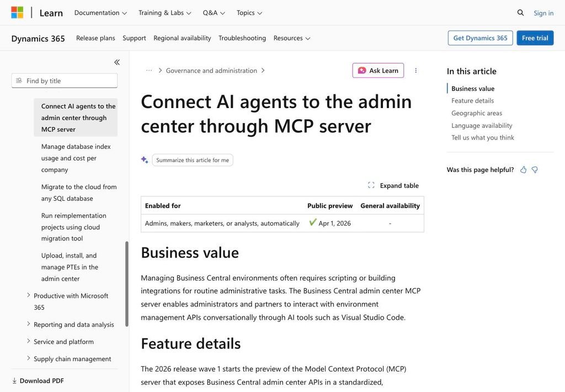Viewport: 565px width, 392px height.
Task: Click the filter icon in Find by title
Action: point(19,80)
